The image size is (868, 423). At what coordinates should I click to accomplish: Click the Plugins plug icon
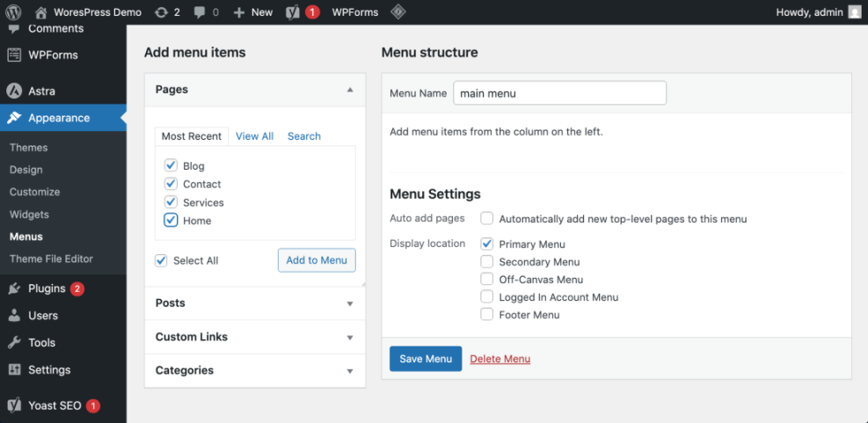tap(14, 288)
